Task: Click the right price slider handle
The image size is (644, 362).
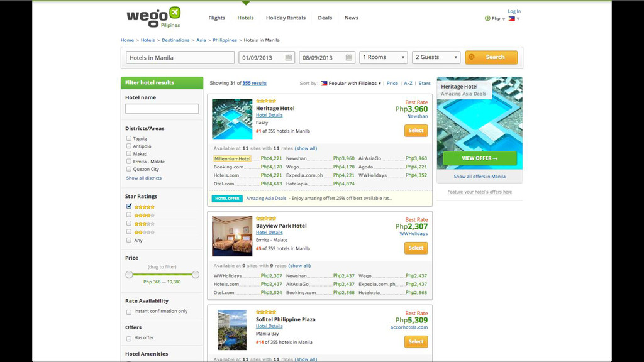Action: [x=196, y=275]
